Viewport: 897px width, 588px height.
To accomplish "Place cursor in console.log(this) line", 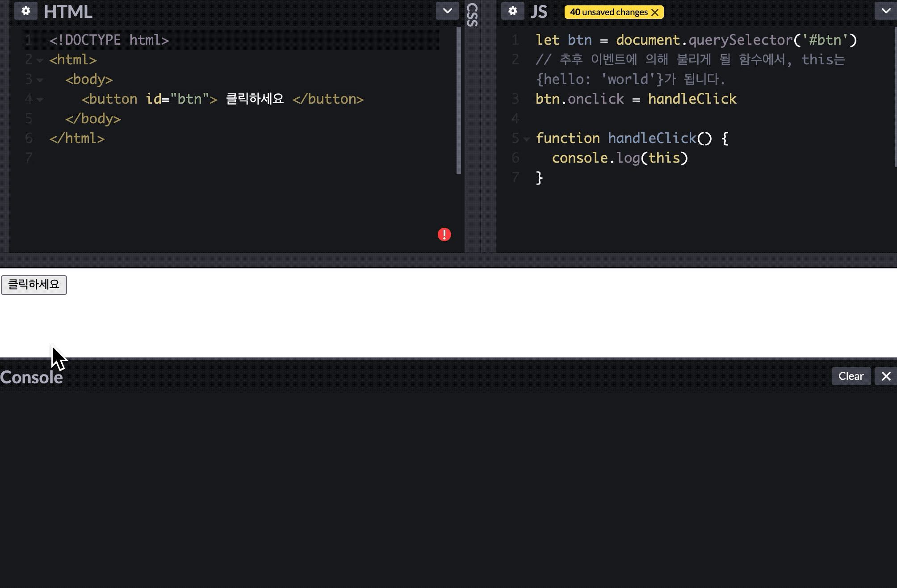I will pyautogui.click(x=620, y=158).
